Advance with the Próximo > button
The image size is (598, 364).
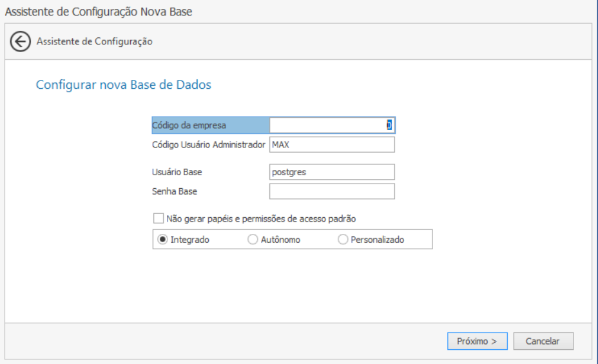pos(477,341)
